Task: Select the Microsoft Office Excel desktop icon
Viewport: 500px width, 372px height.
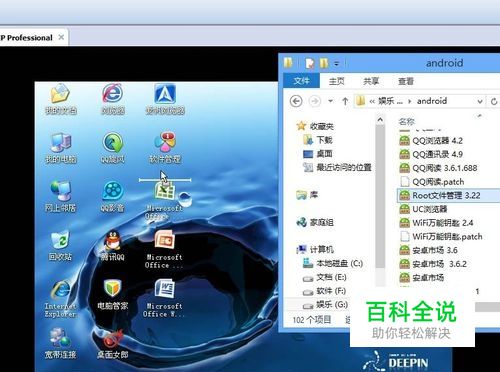Action: (164, 200)
